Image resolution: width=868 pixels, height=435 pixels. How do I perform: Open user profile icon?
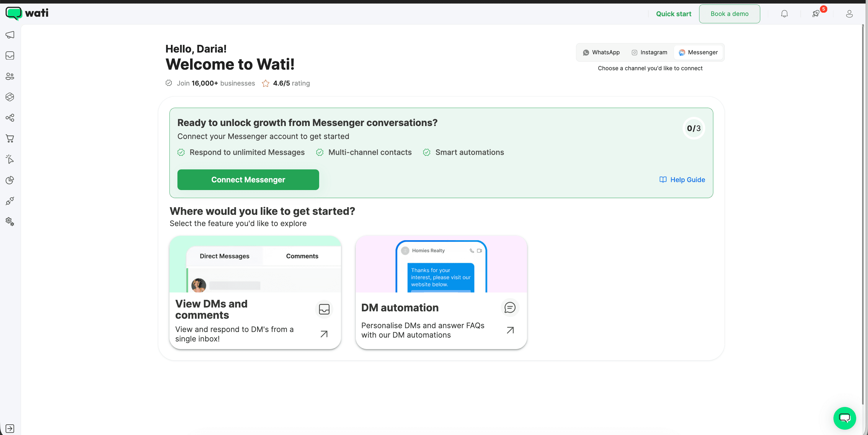tap(849, 14)
